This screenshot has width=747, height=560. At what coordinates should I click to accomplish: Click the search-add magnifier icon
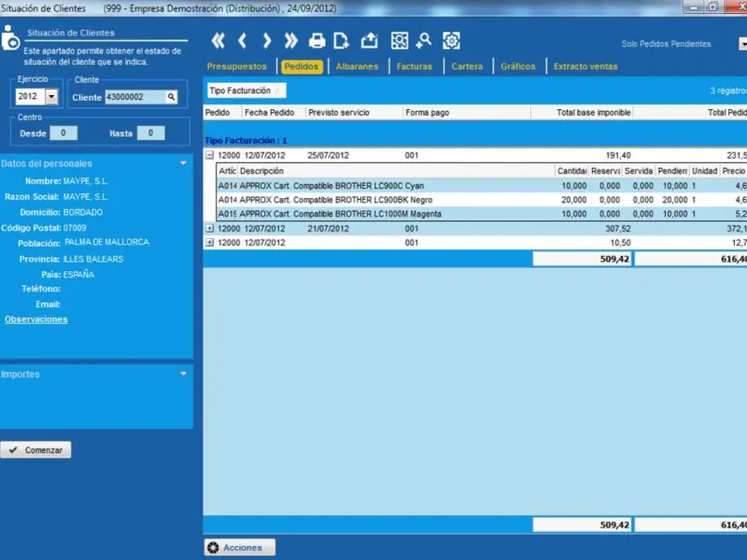[x=424, y=41]
